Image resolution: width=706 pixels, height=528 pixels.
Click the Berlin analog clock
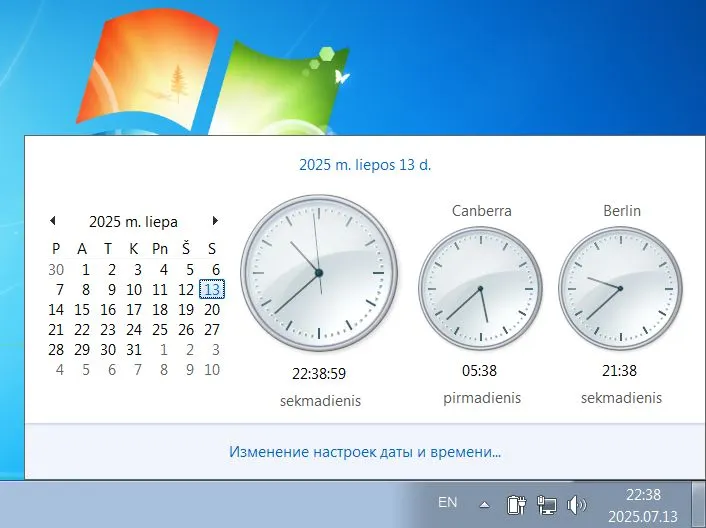click(x=620, y=289)
